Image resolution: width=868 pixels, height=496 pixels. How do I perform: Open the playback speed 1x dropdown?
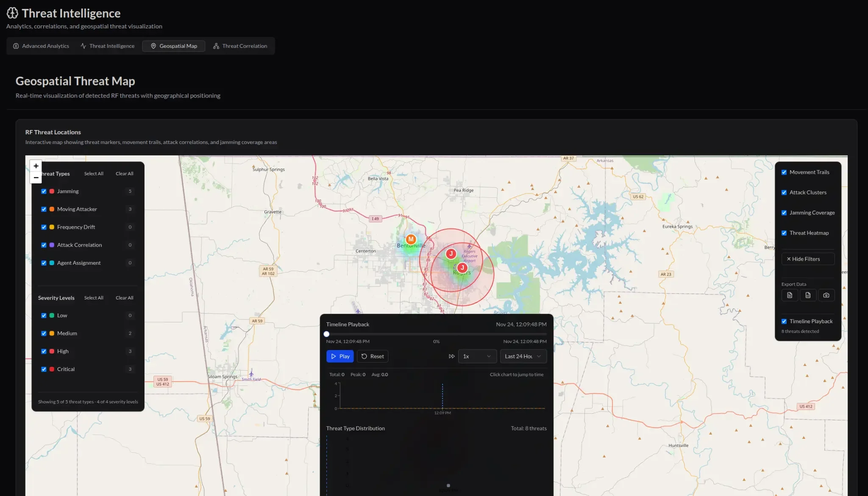point(477,356)
